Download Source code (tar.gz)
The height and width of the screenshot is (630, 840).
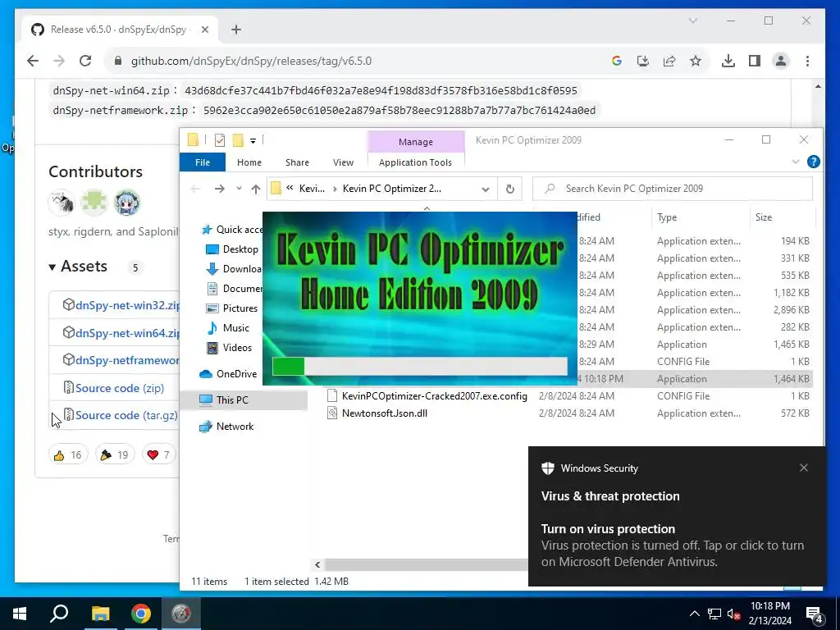(126, 415)
